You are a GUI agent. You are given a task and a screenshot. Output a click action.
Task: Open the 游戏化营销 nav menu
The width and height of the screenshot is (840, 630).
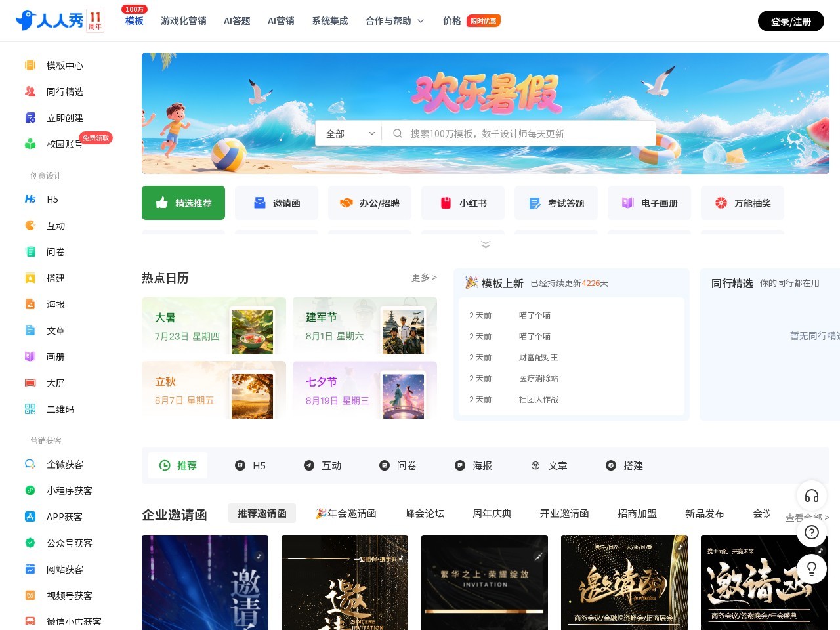pyautogui.click(x=184, y=21)
